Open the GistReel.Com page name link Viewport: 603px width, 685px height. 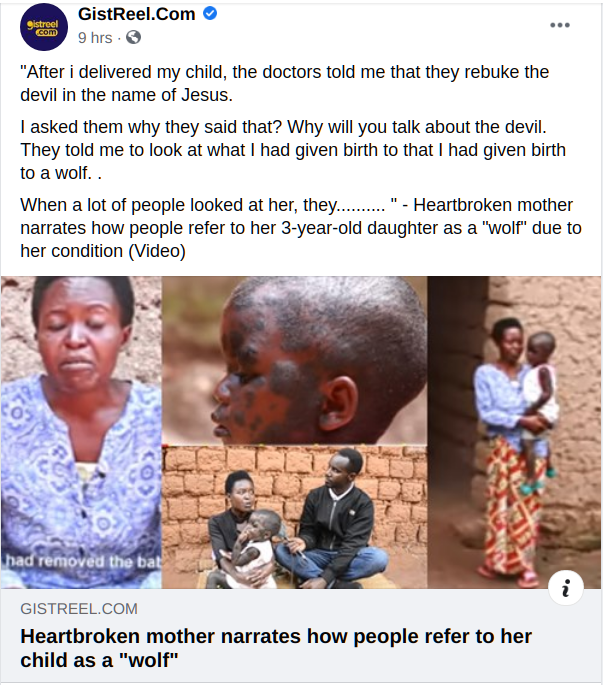(136, 14)
